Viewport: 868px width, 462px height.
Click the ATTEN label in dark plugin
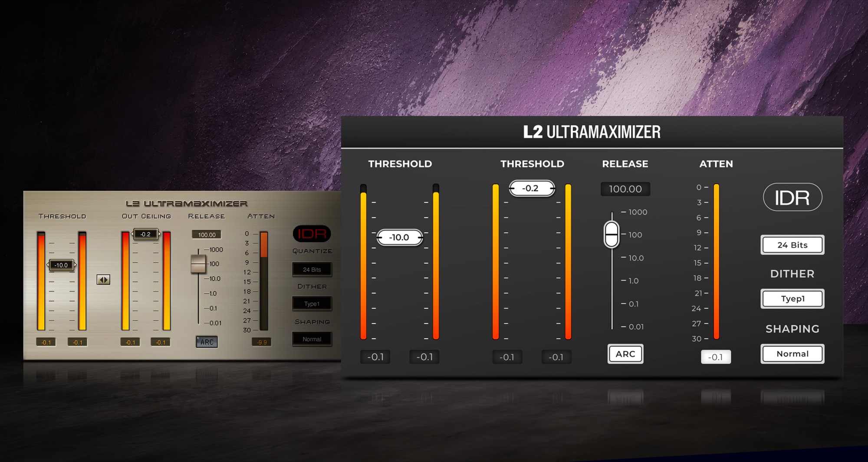coord(716,164)
